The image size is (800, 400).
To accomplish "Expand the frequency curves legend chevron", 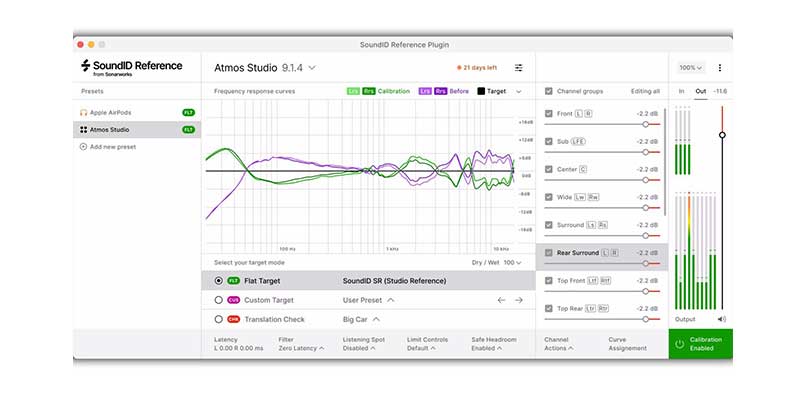I will coord(519,92).
